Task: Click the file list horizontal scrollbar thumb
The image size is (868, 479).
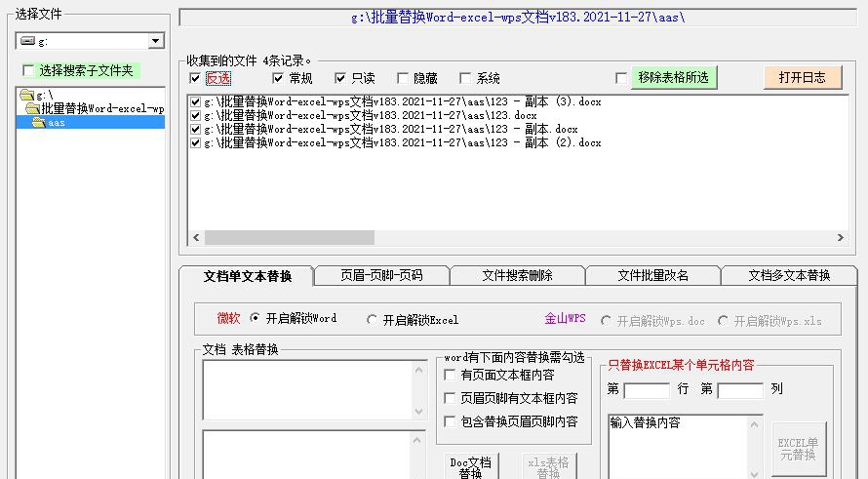Action: pyautogui.click(x=290, y=238)
